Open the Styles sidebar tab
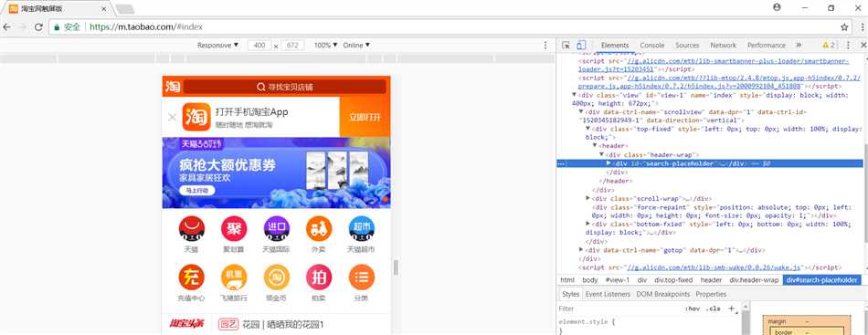This screenshot has height=335, width=868. (x=570, y=294)
